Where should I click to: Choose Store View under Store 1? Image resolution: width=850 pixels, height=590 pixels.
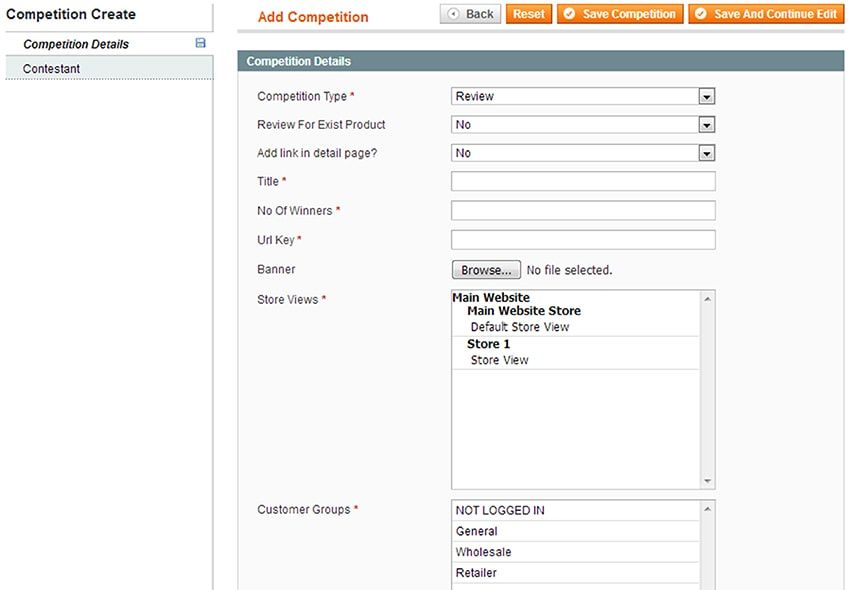tap(500, 360)
